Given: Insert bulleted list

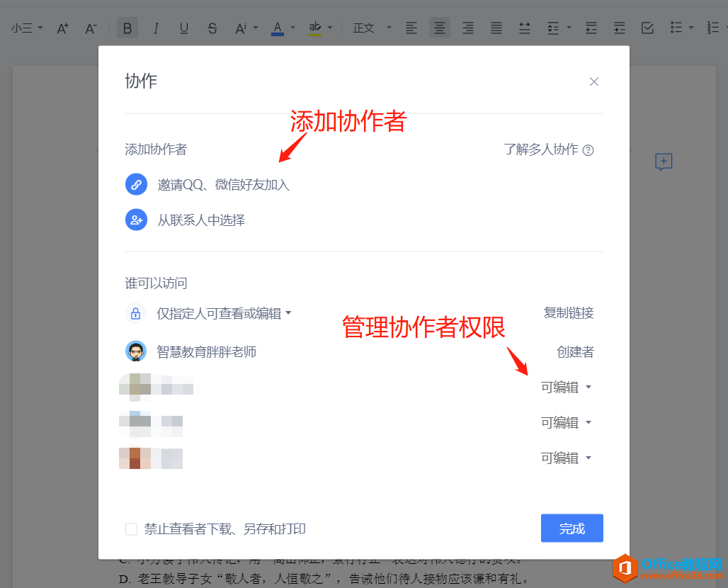Looking at the screenshot, I should click(676, 28).
